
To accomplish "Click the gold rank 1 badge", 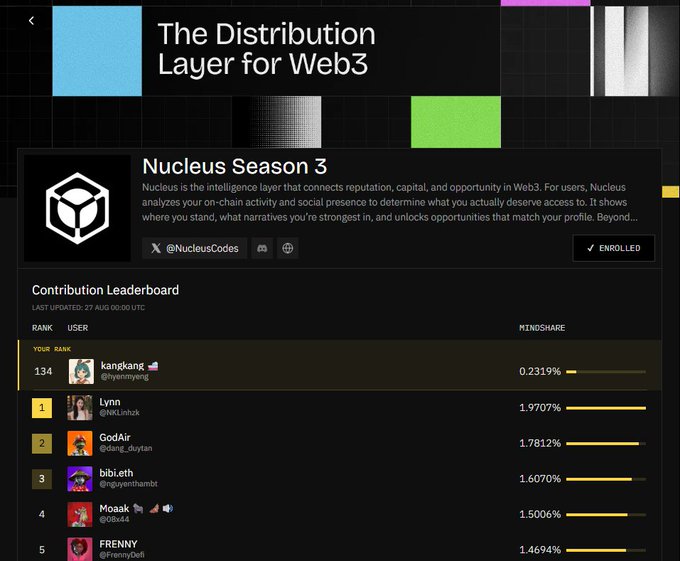I will point(42,408).
